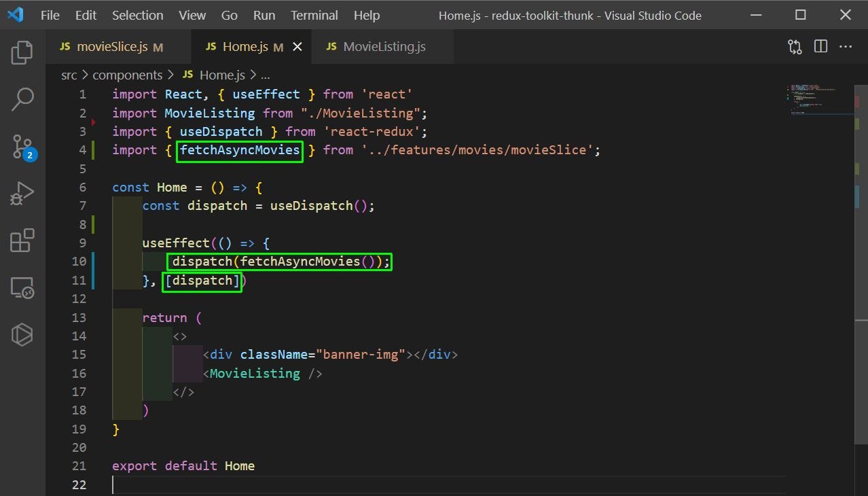
Task: Open the Selection menu
Action: pyautogui.click(x=138, y=15)
